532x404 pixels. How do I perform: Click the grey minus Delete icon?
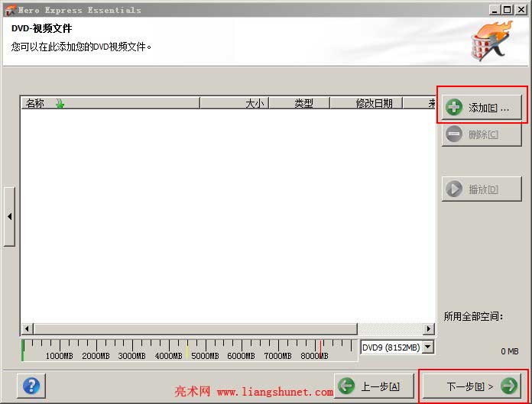(454, 134)
